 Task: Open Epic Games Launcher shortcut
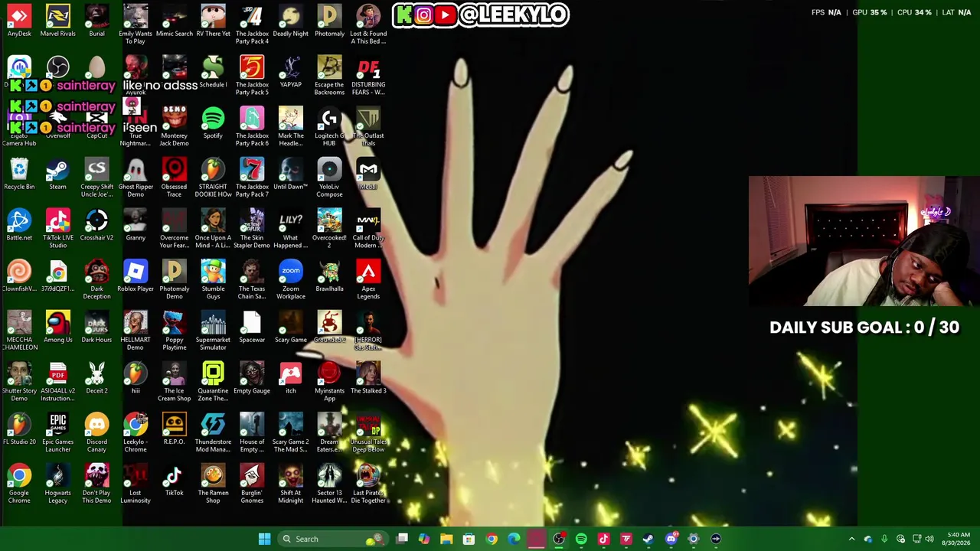(58, 433)
